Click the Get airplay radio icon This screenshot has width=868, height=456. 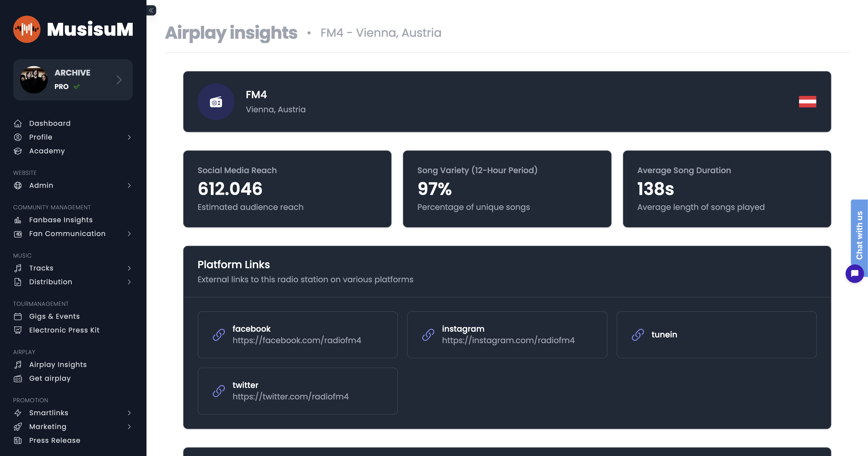pos(18,378)
